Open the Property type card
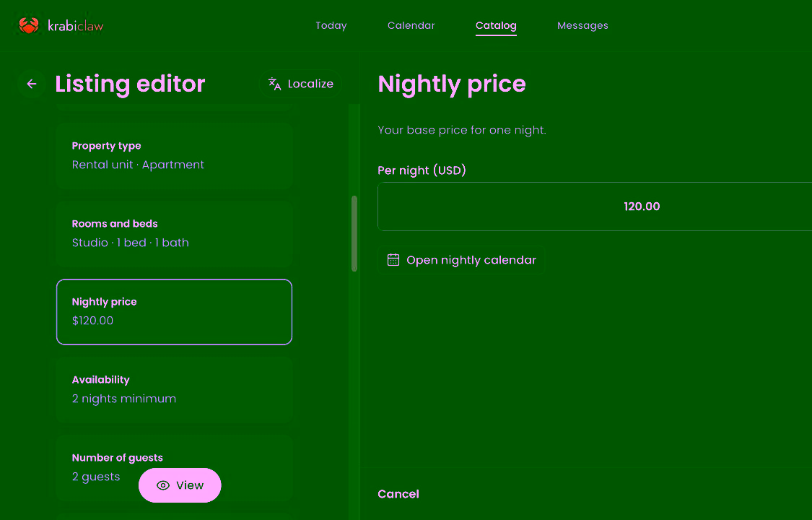812x520 pixels. coord(175,156)
